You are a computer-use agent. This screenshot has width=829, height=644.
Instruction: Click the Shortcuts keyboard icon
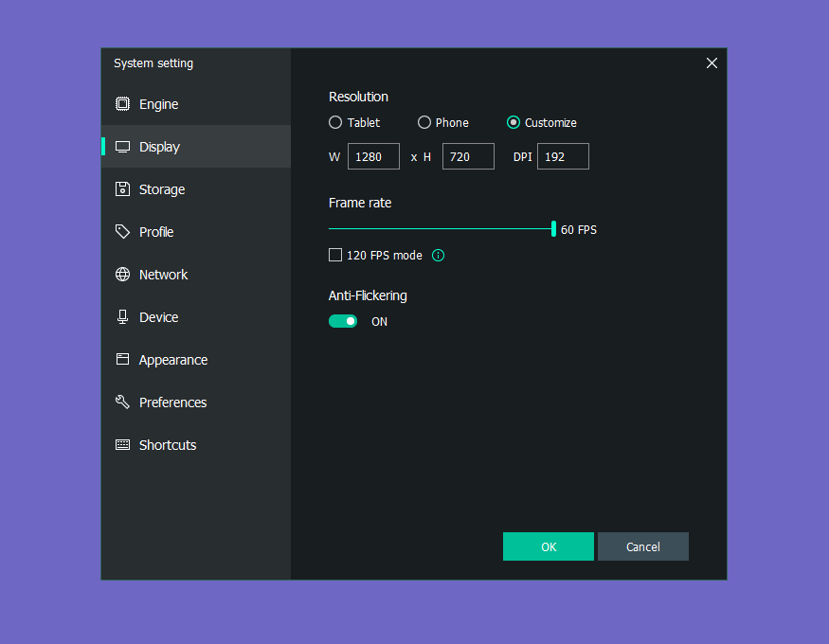122,444
